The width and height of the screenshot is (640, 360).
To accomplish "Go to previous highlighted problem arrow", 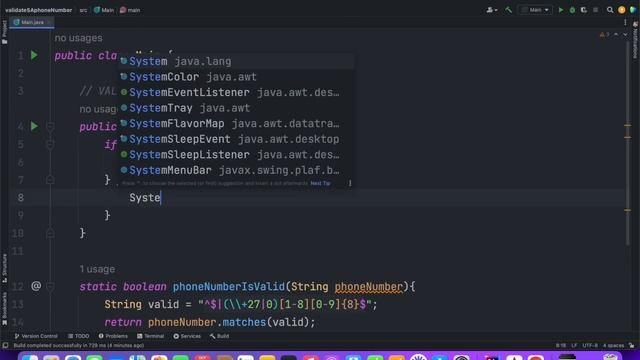I will pos(616,35).
